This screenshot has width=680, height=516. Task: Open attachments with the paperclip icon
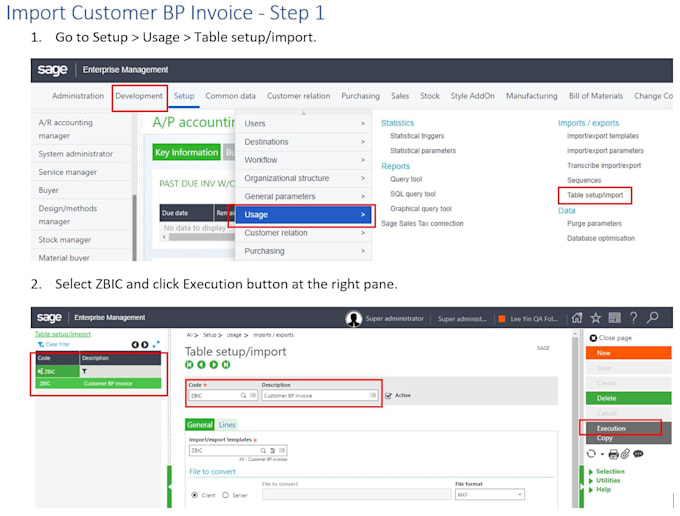625,454
